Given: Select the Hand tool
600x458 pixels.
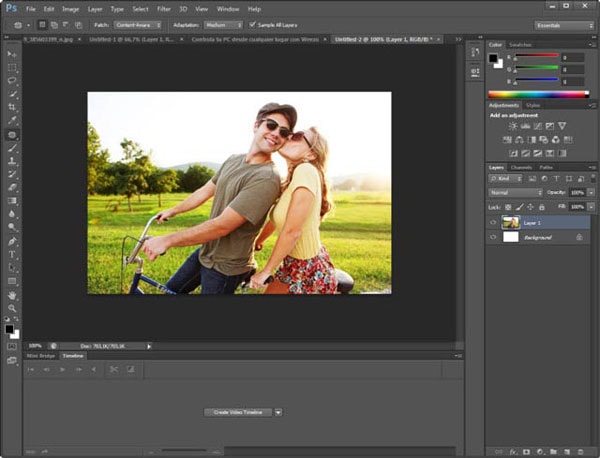Looking at the screenshot, I should (x=12, y=295).
